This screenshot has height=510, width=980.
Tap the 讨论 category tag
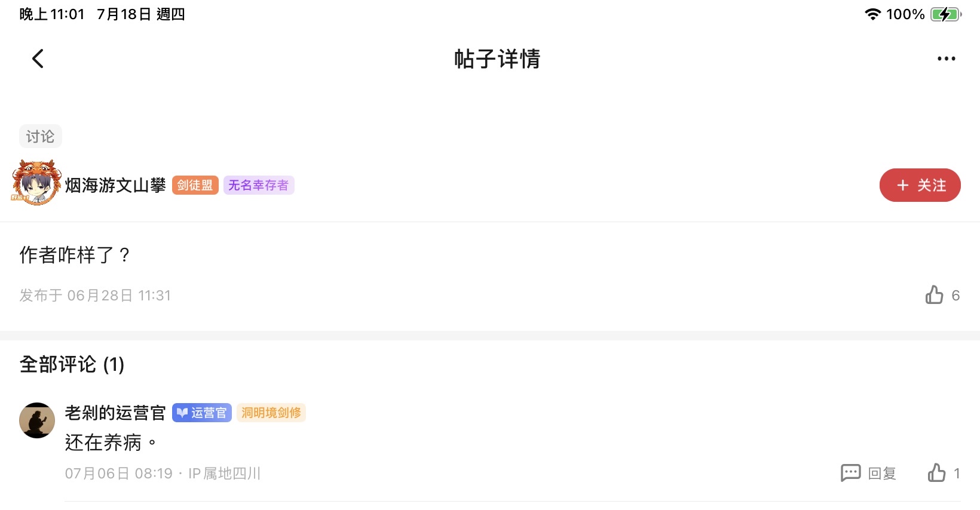(40, 136)
